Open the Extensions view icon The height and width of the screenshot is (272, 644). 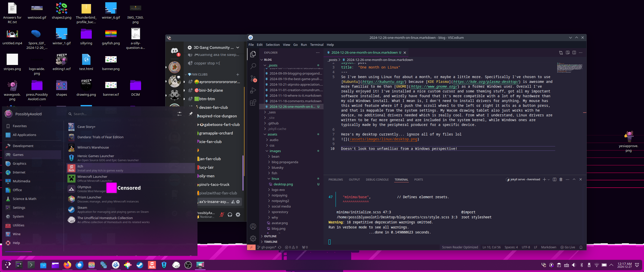point(253,103)
